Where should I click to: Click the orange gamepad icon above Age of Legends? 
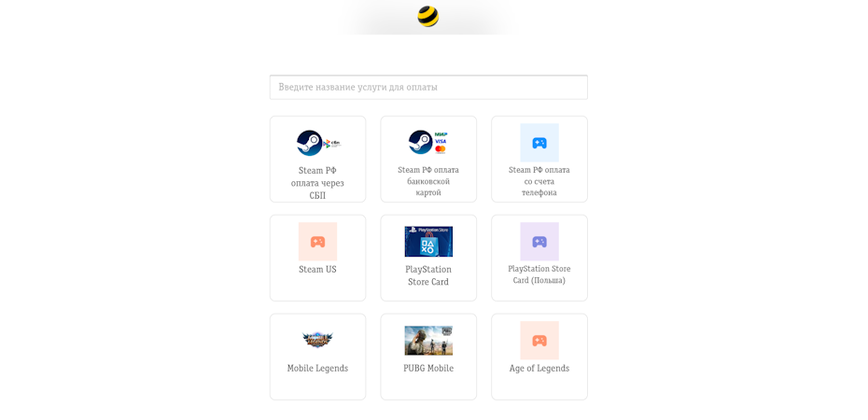[x=539, y=341]
